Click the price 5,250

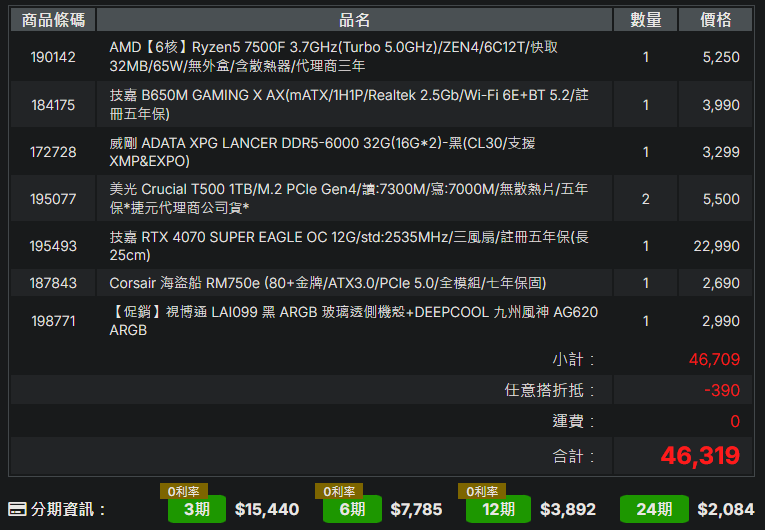721,57
